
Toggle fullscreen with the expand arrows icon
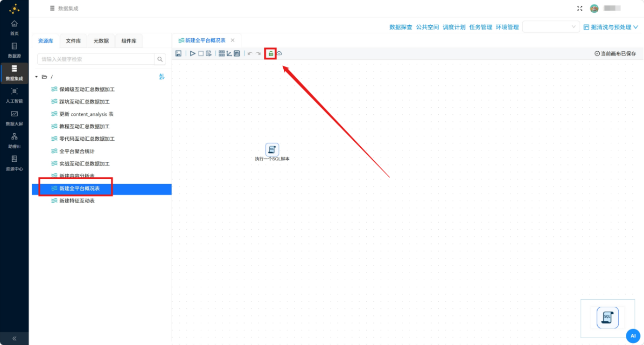pos(580,8)
